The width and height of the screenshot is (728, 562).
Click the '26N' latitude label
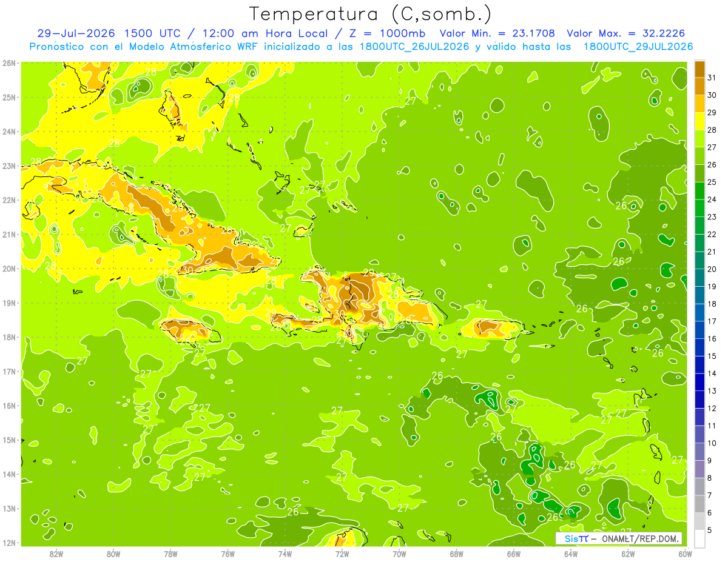(x=8, y=63)
